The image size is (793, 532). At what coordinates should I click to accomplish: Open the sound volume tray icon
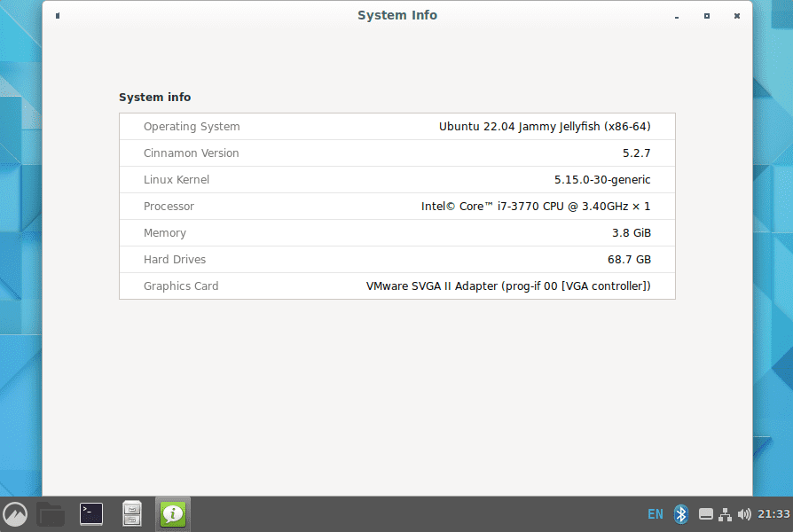744,514
